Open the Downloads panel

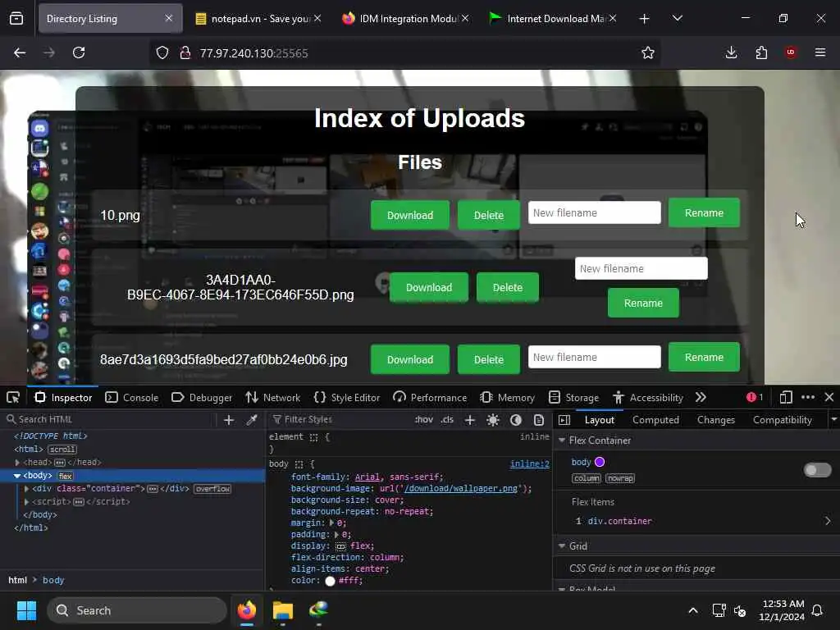pyautogui.click(x=731, y=52)
